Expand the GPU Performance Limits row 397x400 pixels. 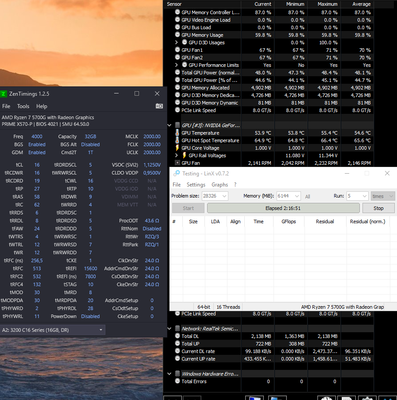pyautogui.click(x=177, y=65)
